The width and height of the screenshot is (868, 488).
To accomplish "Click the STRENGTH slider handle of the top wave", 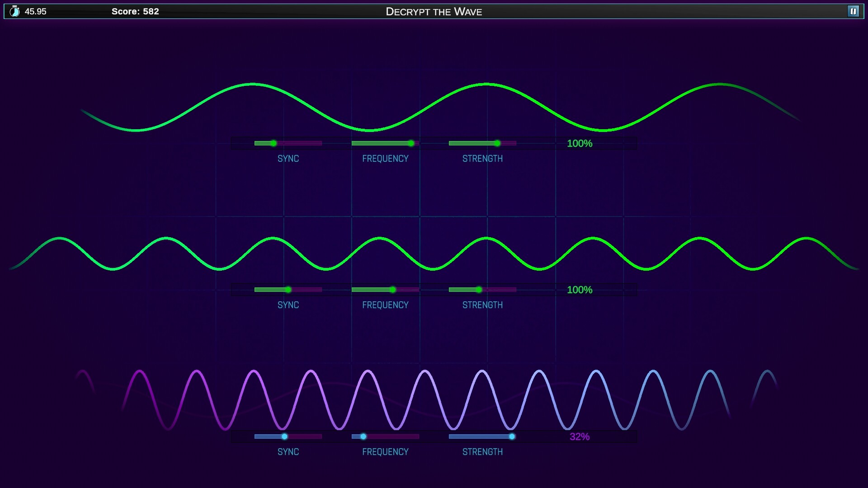I will 497,143.
